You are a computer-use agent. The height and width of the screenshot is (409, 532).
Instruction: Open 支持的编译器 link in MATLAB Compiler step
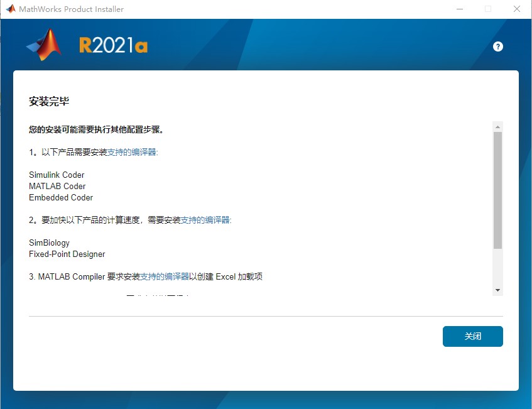(x=165, y=276)
